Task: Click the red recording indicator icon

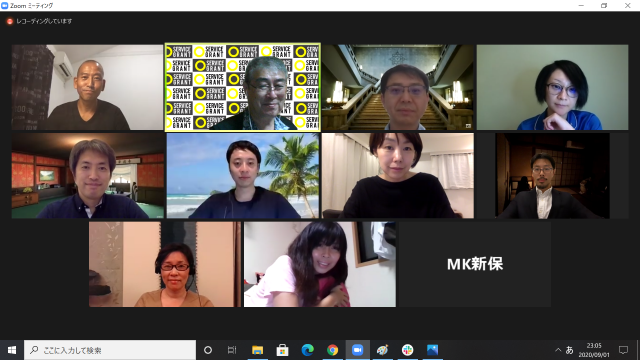Action: pos(10,21)
